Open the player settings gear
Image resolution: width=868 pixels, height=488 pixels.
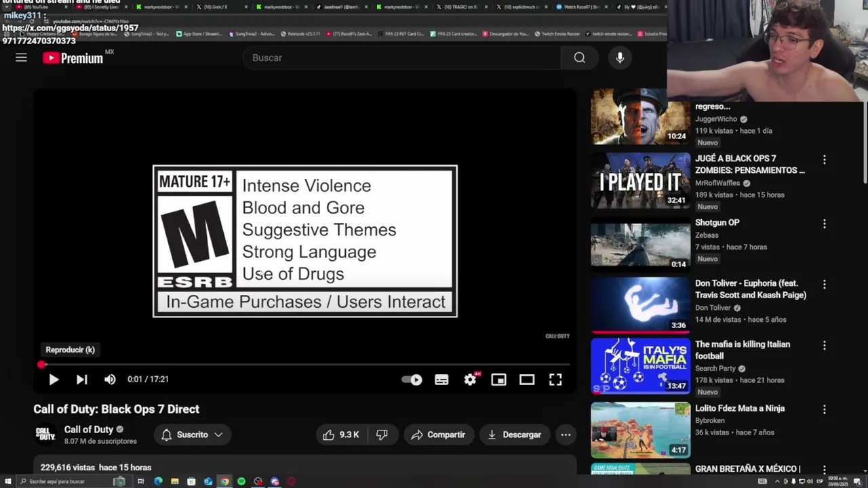click(470, 380)
